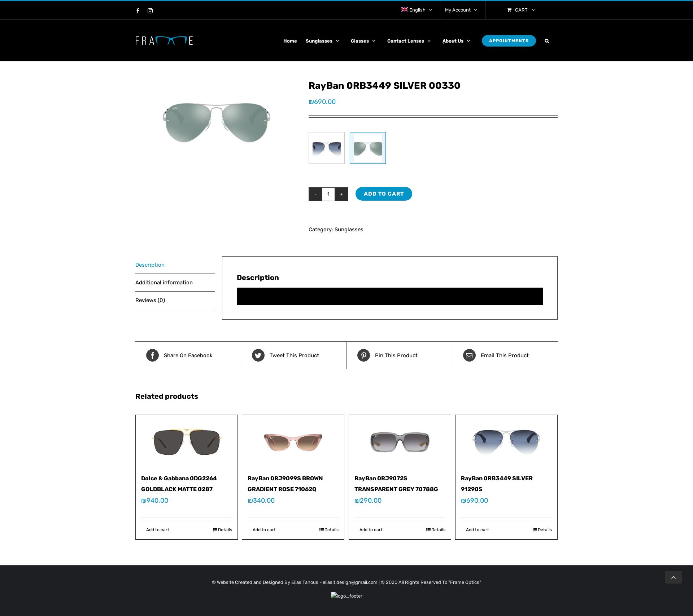Add RayBan 0RJ9099S to cart
The height and width of the screenshot is (616, 693).
point(264,530)
